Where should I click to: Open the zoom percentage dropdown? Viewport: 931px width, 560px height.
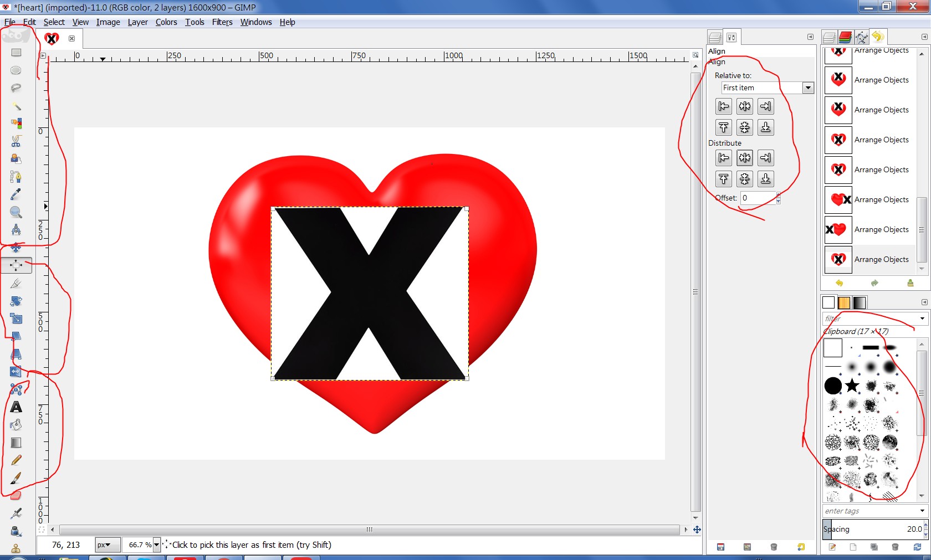tap(156, 544)
